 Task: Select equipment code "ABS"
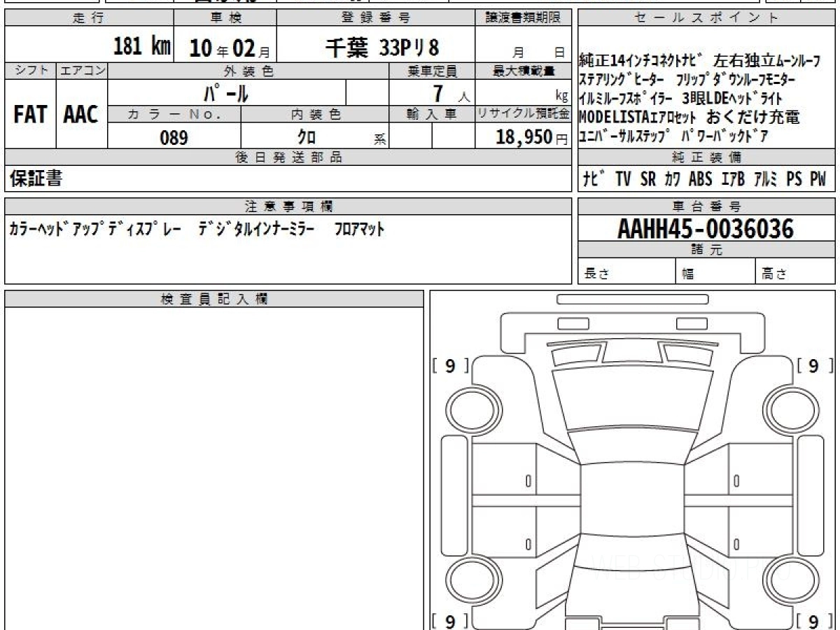(700, 179)
